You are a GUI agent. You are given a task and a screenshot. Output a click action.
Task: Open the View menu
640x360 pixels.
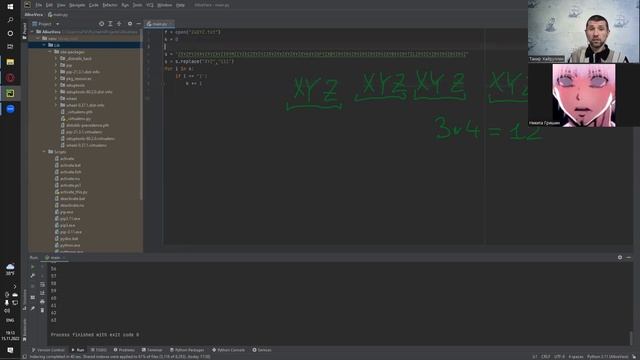[61, 5]
